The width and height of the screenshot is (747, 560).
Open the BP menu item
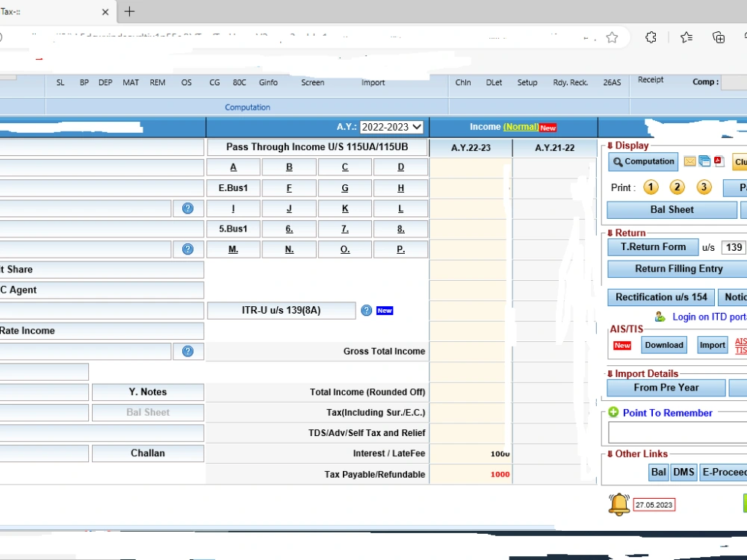point(84,82)
